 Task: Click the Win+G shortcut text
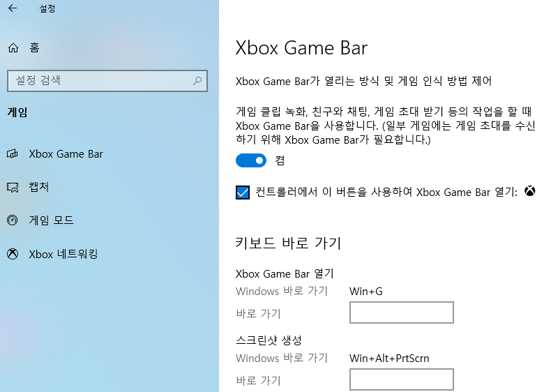[x=365, y=292]
